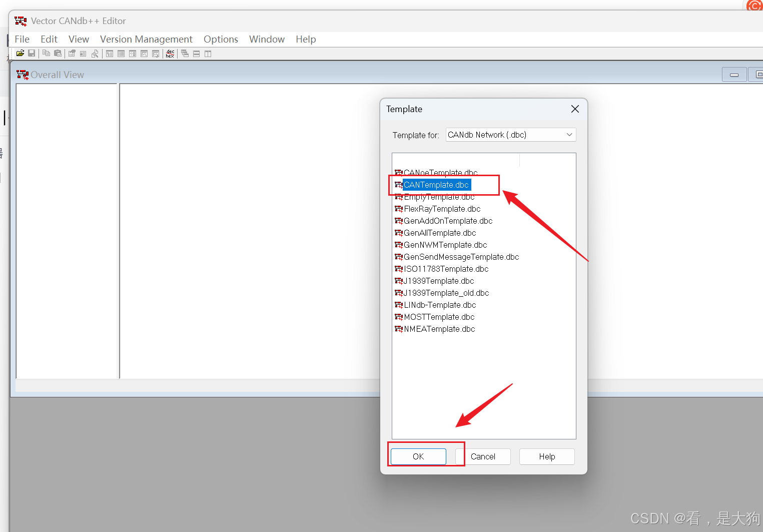Click the icon beside GenSendMessageTemplate.dbc

pyautogui.click(x=399, y=257)
